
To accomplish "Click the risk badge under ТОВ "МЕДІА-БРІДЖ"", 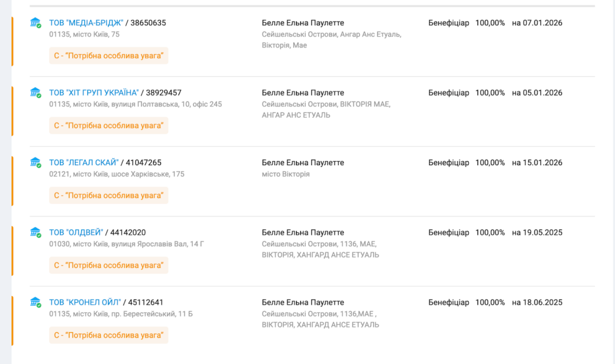I will (108, 56).
